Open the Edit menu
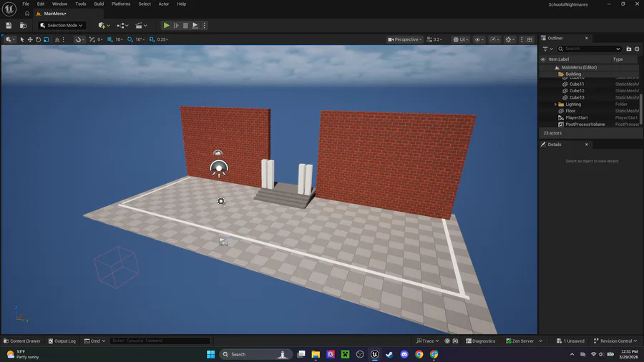Image resolution: width=644 pixels, height=362 pixels. 41,4
